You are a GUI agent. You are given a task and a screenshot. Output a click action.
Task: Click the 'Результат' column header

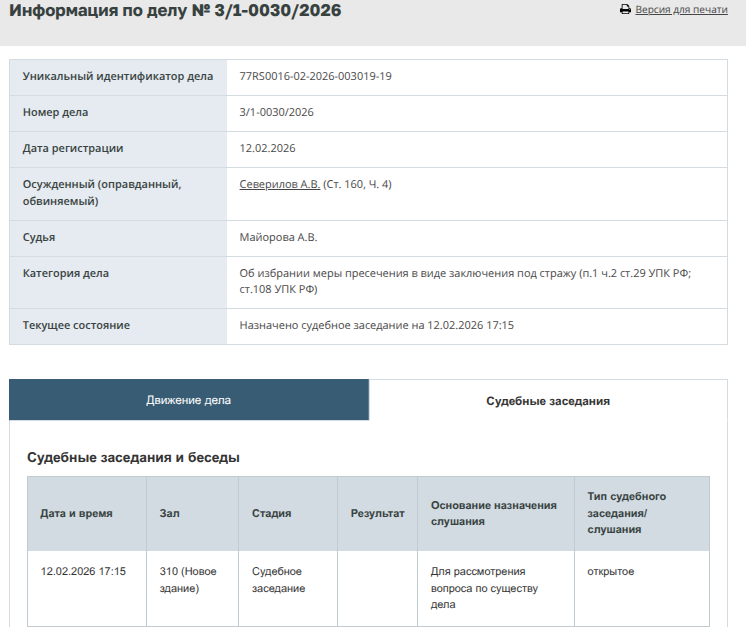(377, 513)
